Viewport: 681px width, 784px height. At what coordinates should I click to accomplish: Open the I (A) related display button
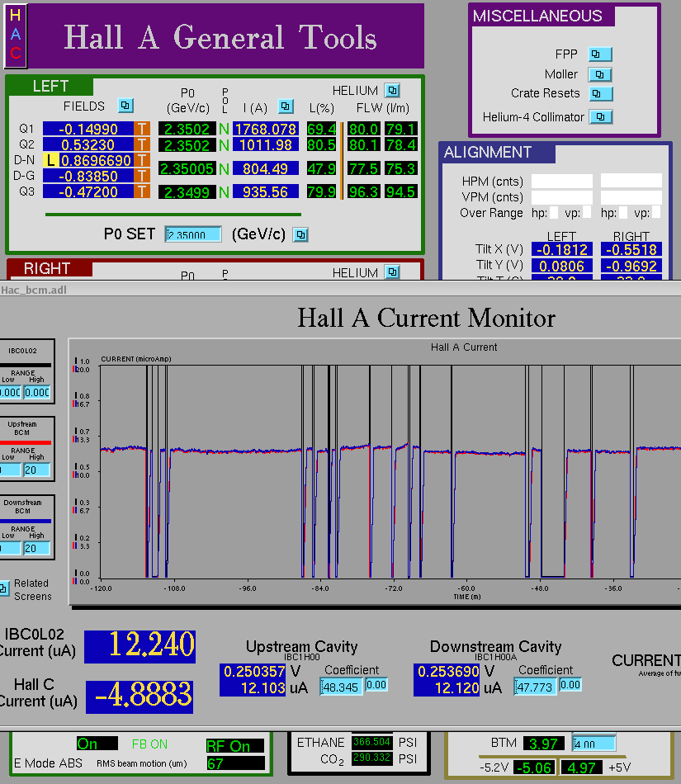286,106
